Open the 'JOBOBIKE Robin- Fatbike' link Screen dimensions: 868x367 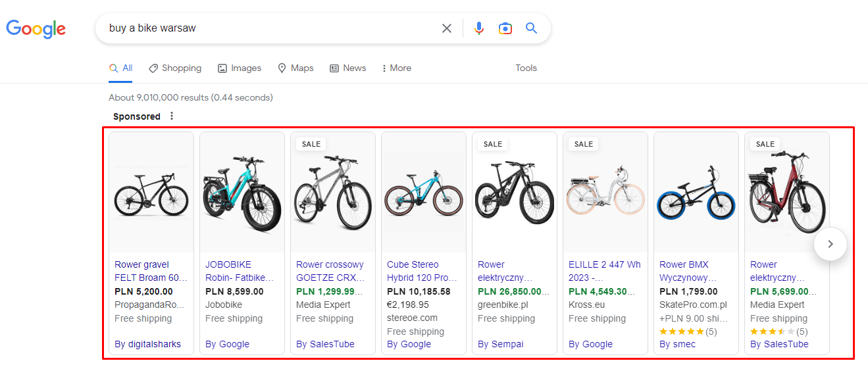(240, 271)
